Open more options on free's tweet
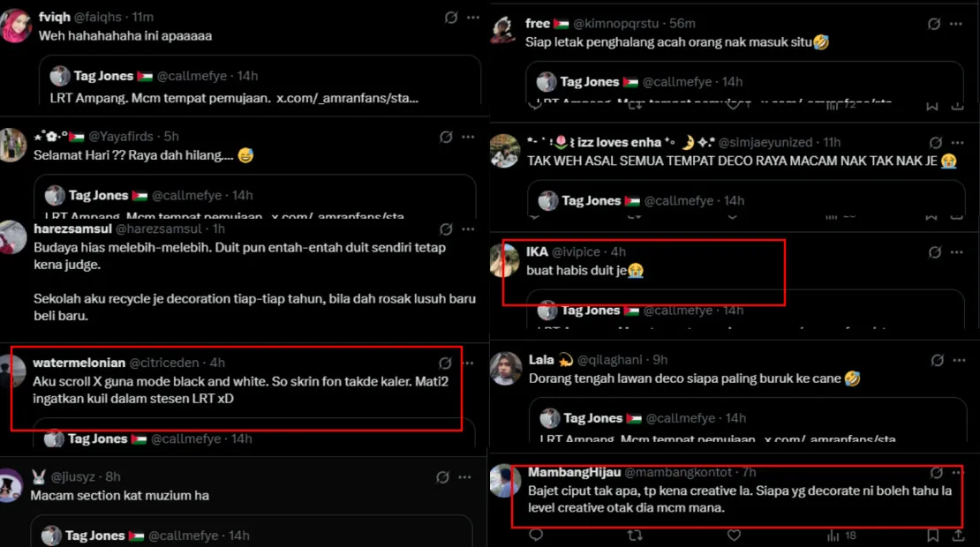Screen dimensions: 980x547 pyautogui.click(x=957, y=24)
